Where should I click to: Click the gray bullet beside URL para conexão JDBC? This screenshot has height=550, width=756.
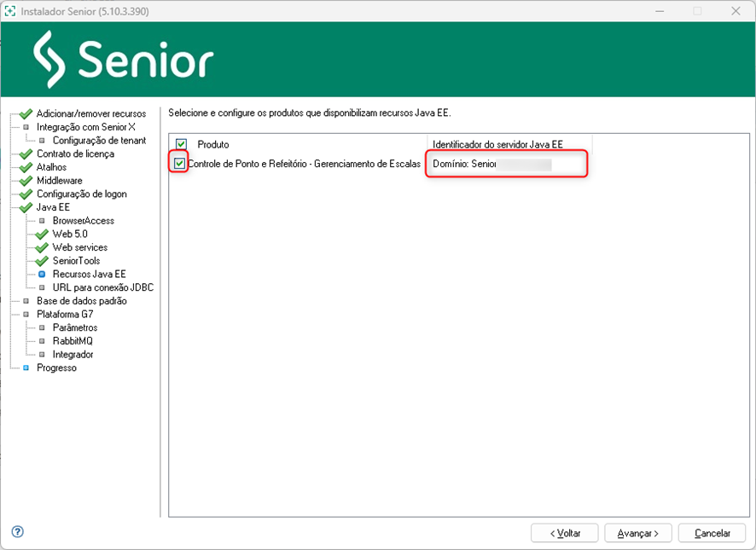click(x=42, y=287)
